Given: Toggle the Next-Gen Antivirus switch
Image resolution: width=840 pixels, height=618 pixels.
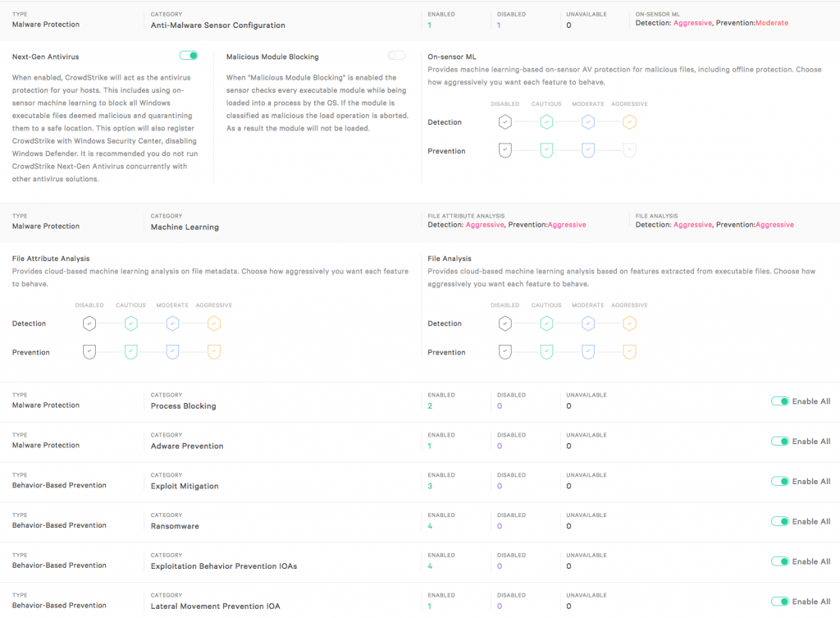Looking at the screenshot, I should pyautogui.click(x=189, y=56).
